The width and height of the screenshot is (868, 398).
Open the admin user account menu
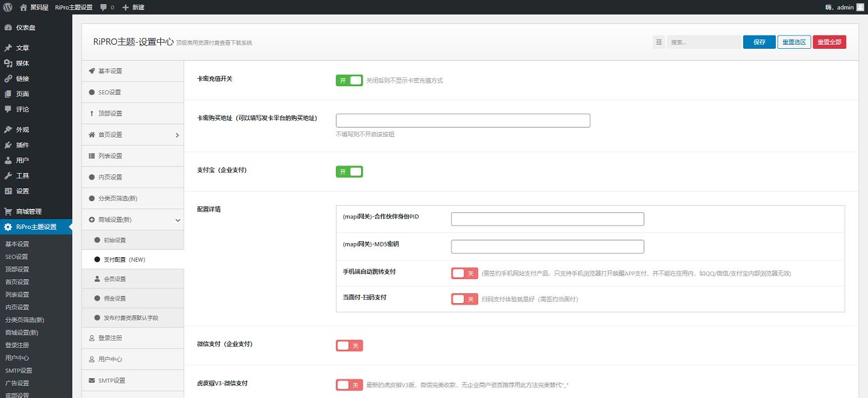pyautogui.click(x=845, y=7)
